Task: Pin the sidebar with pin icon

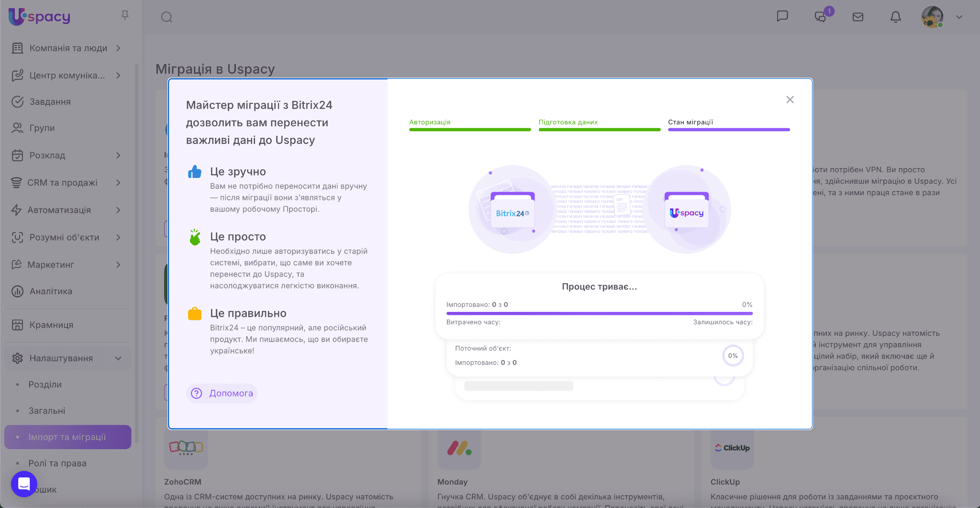Action: pyautogui.click(x=125, y=15)
